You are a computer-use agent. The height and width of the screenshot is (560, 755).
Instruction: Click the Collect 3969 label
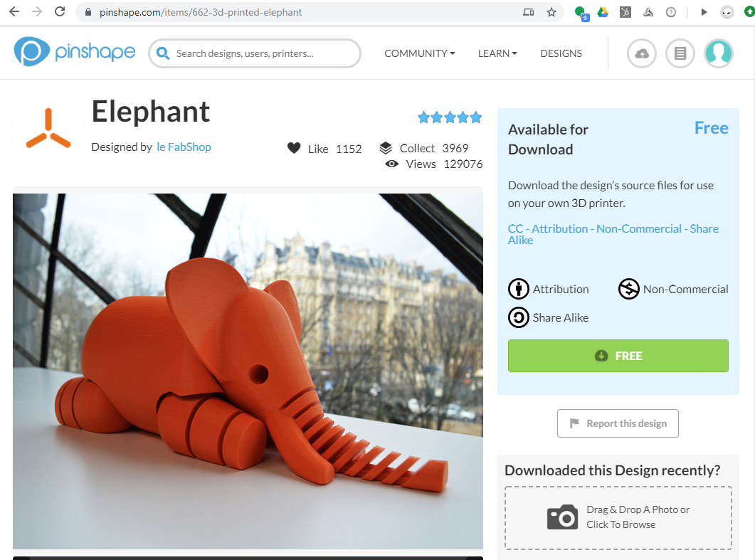[x=434, y=148]
